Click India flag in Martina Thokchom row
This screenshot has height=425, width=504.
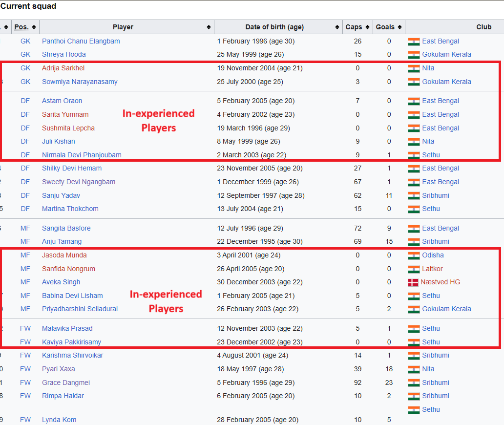coord(414,209)
